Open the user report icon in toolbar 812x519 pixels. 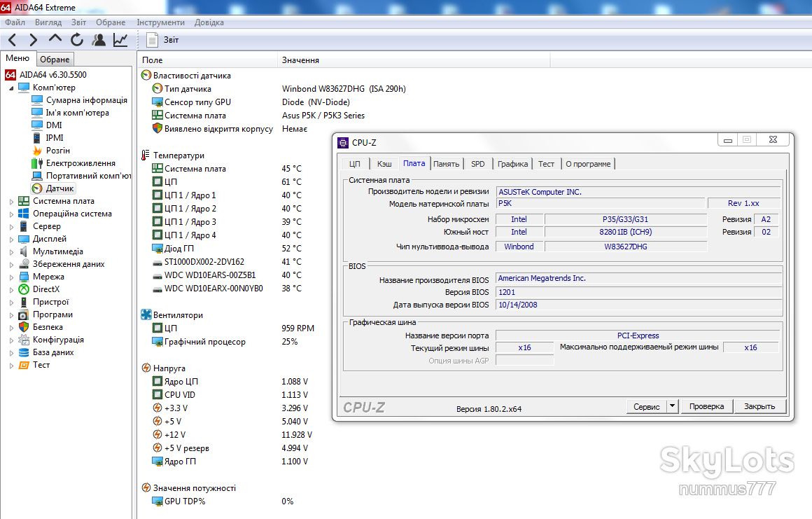tap(99, 40)
